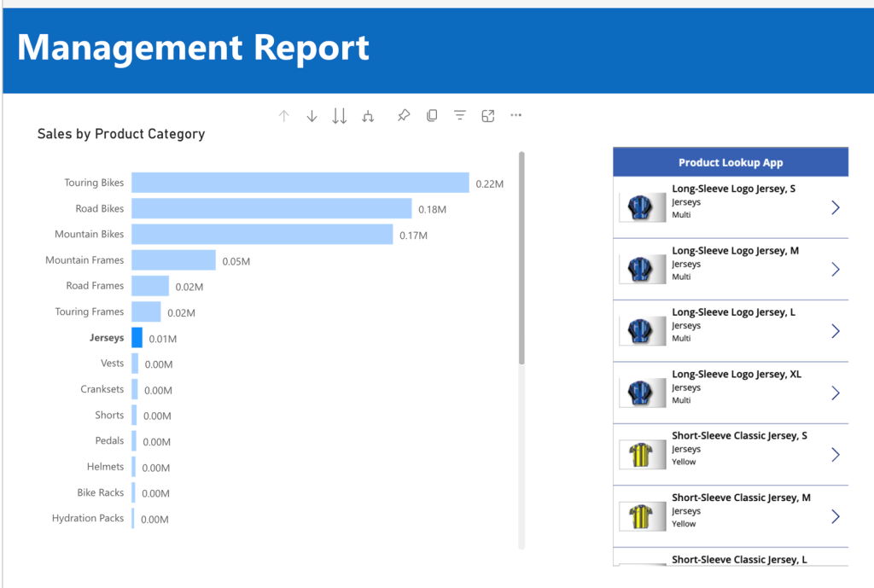Copy the visual with the copy icon
The image size is (874, 588).
(432, 115)
